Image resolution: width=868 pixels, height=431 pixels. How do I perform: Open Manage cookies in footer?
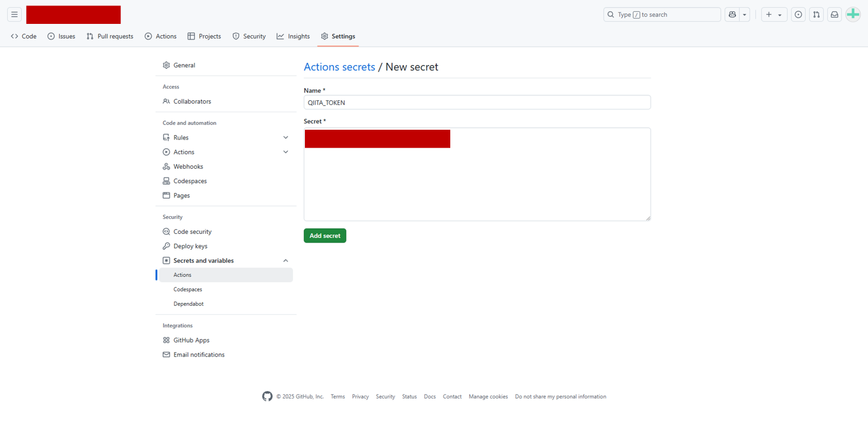pos(488,397)
